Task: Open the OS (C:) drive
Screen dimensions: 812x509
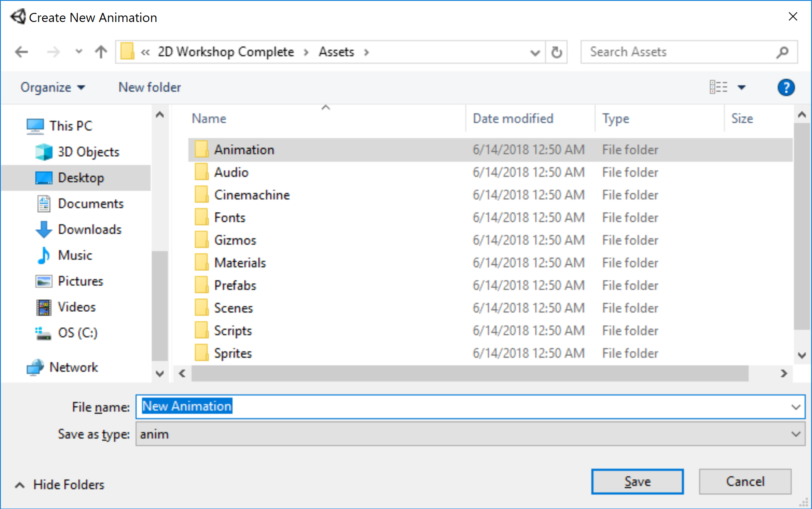Action: coord(78,333)
